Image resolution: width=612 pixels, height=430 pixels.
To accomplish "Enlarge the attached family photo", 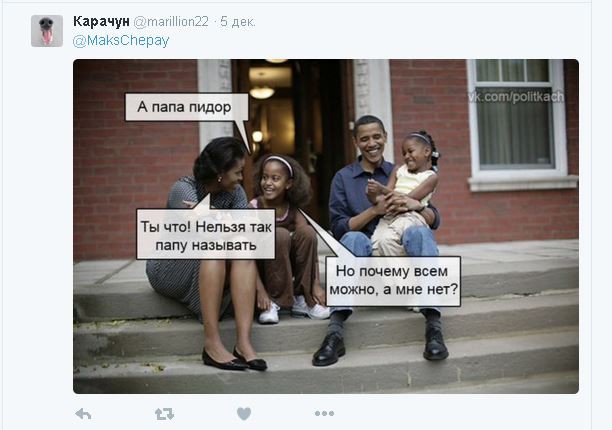I will (326, 226).
